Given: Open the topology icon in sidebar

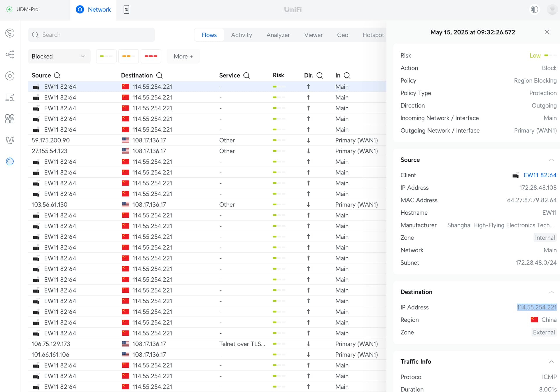Looking at the screenshot, I should tap(10, 55).
